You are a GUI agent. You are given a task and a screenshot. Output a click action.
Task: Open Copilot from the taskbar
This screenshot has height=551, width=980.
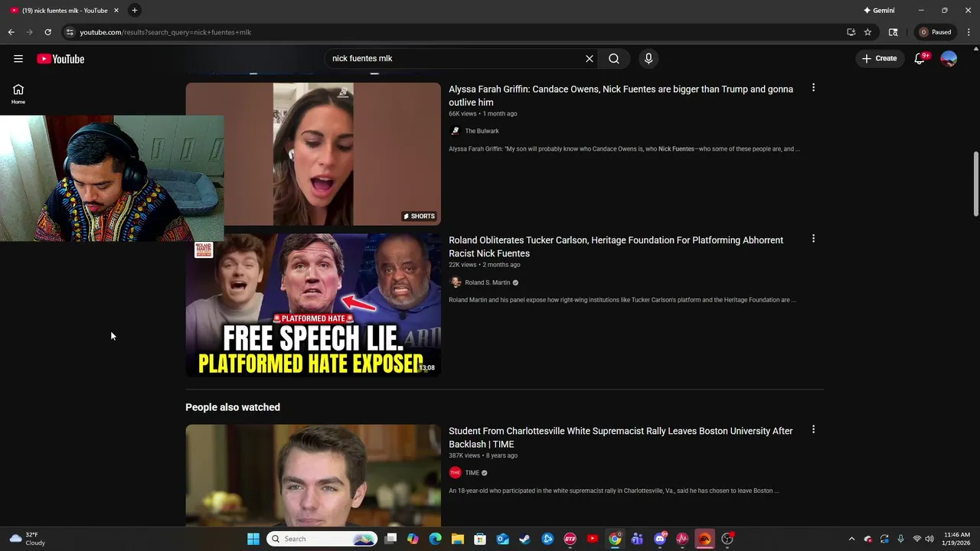(x=413, y=539)
